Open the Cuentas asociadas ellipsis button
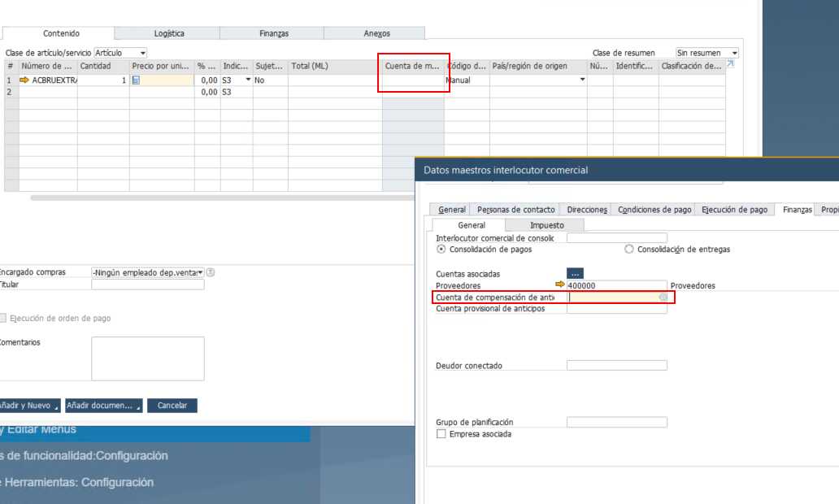Image resolution: width=839 pixels, height=504 pixels. coord(575,274)
